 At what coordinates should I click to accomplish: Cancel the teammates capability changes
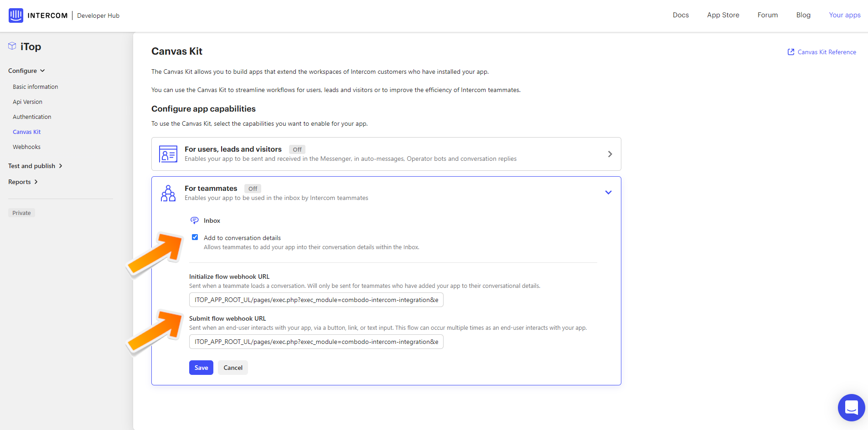233,368
